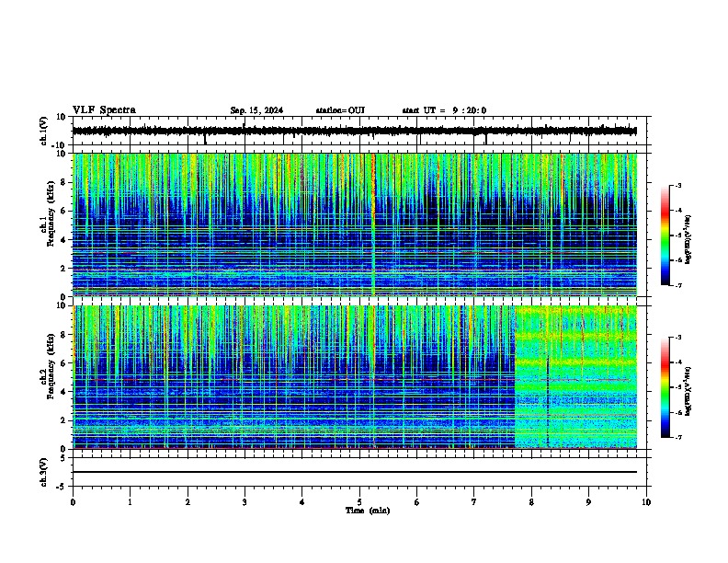Click the strong vertical burst in ch.1 spectrogram

pos(373,224)
